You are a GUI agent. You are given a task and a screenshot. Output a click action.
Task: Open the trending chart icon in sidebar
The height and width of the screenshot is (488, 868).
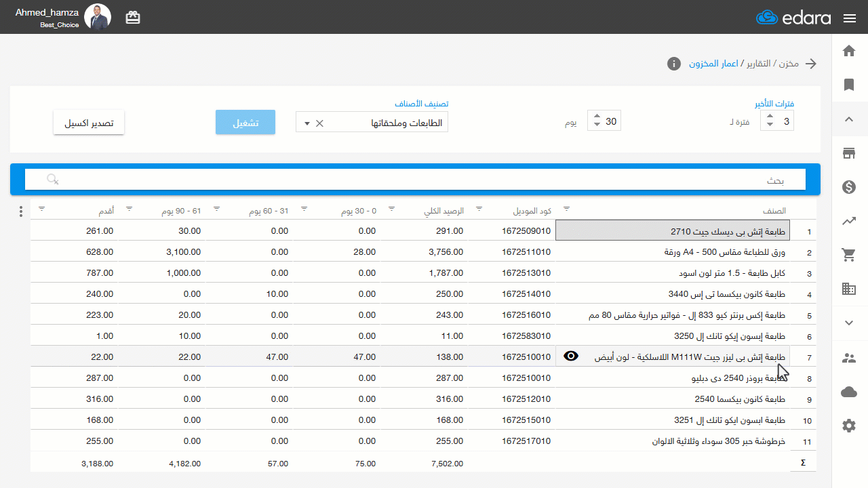click(848, 221)
